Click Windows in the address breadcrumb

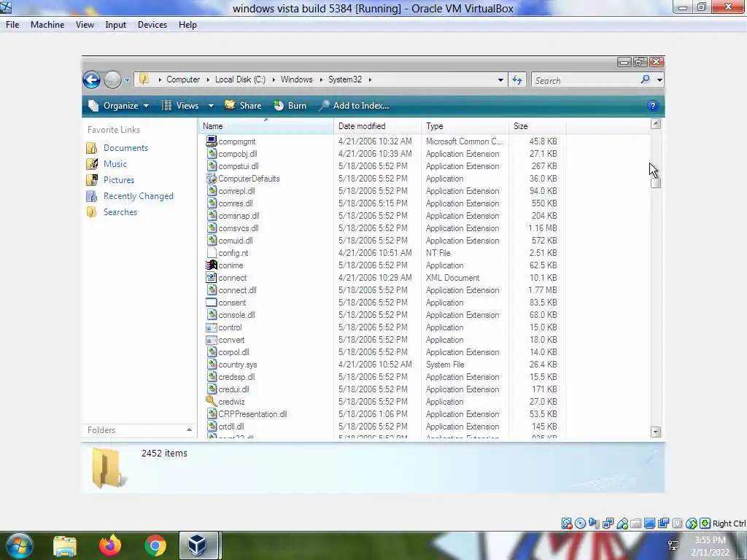click(296, 79)
